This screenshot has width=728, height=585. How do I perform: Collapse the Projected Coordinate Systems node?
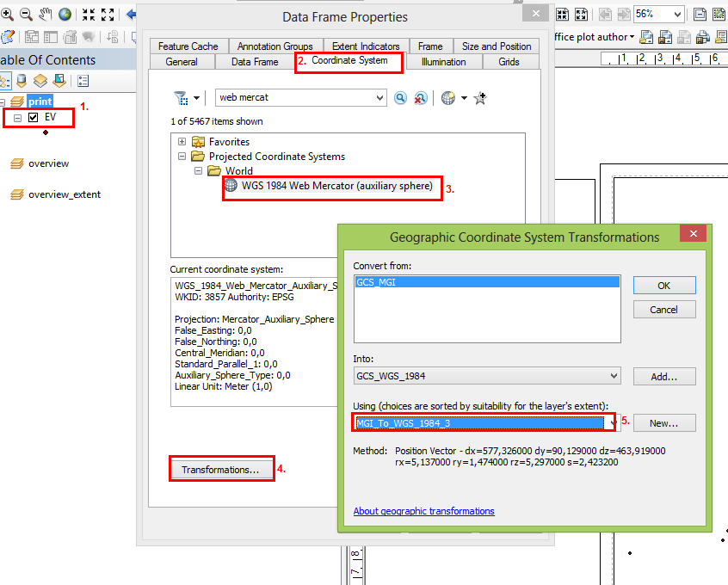[182, 157]
